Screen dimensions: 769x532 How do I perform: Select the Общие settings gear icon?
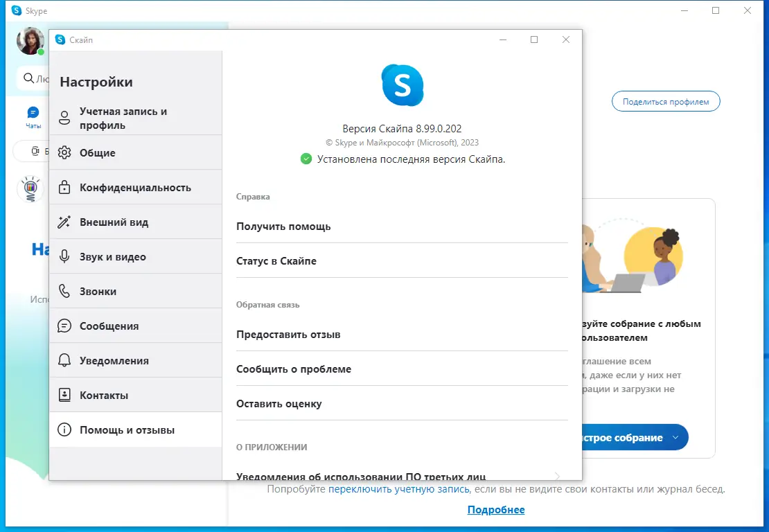(65, 152)
